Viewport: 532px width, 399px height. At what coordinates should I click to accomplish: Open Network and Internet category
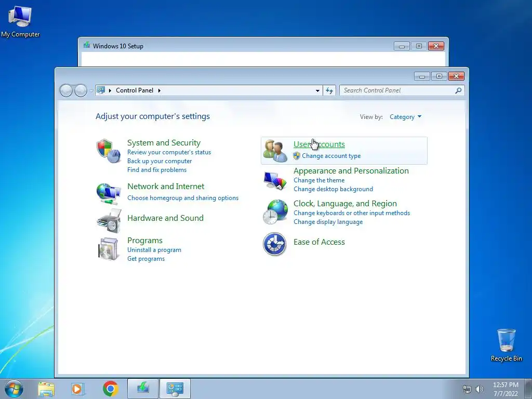(166, 187)
